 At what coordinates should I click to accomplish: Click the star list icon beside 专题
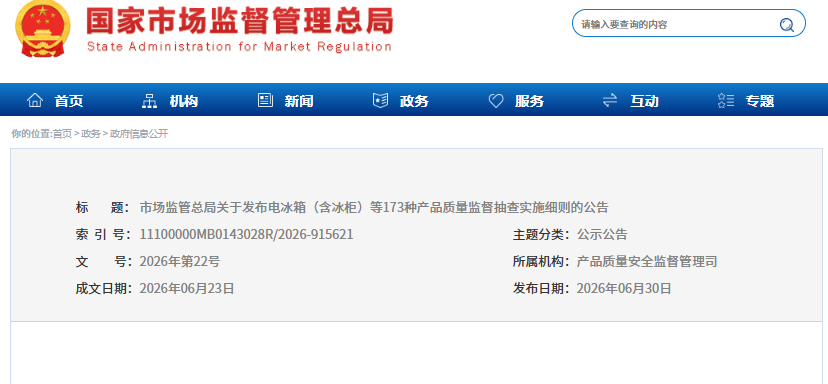(x=726, y=100)
